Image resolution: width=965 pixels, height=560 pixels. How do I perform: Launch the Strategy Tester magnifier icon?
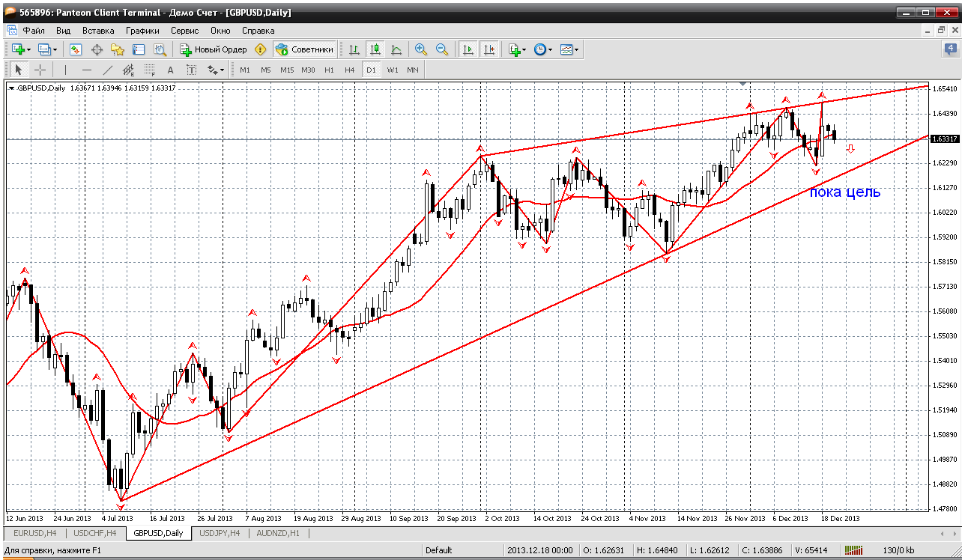[160, 49]
